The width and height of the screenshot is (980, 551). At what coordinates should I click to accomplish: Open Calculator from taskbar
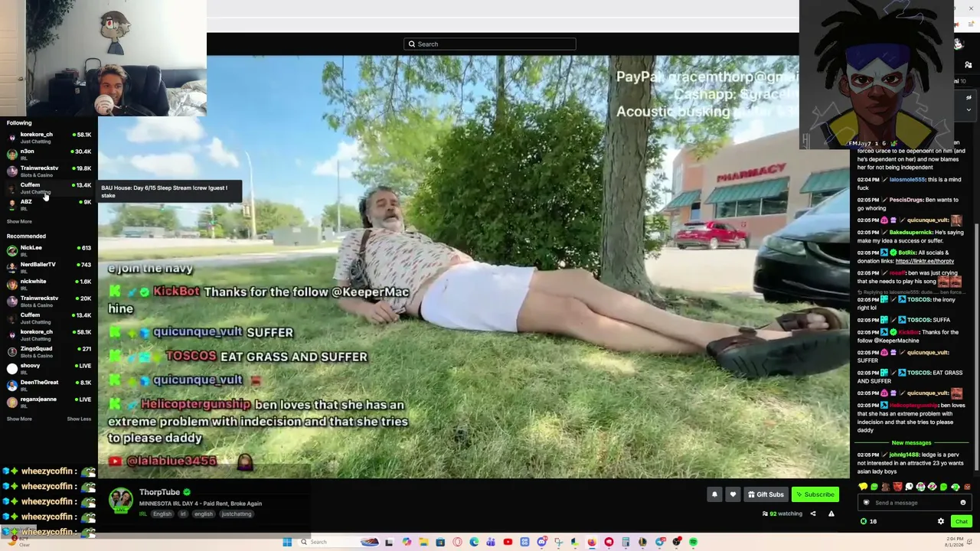pyautogui.click(x=626, y=542)
